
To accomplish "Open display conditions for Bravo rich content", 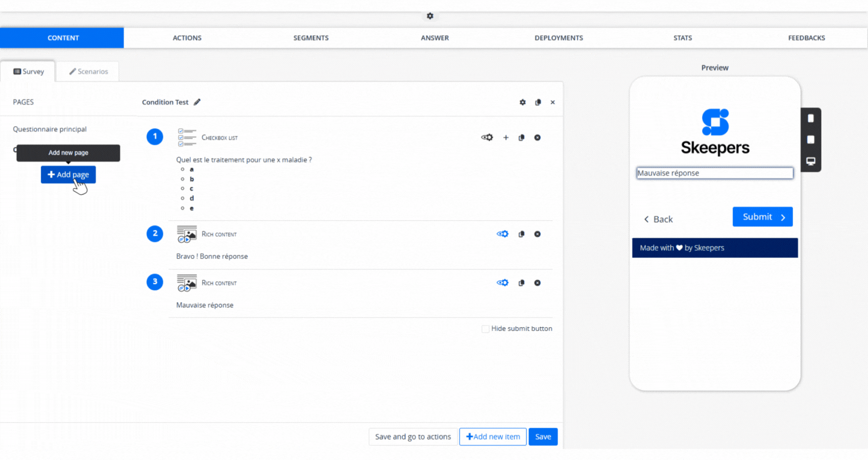I will [502, 234].
